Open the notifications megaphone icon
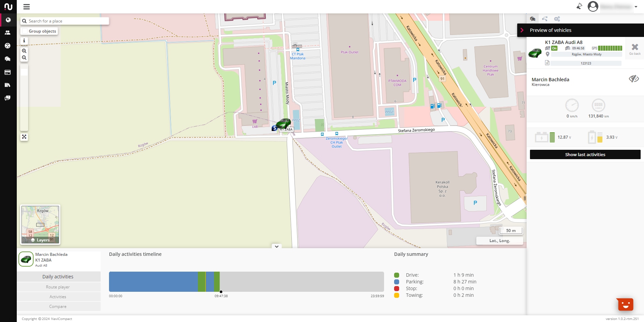The width and height of the screenshot is (644, 322). [x=579, y=6]
